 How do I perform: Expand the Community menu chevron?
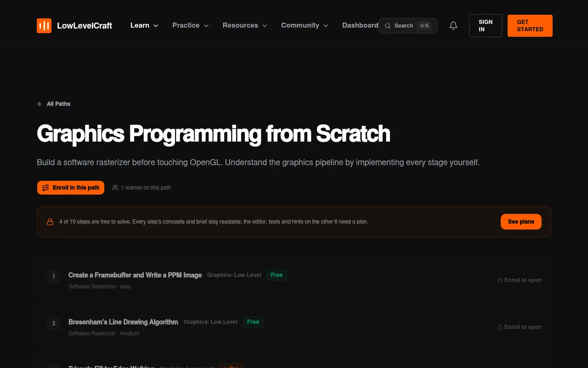[x=326, y=26]
